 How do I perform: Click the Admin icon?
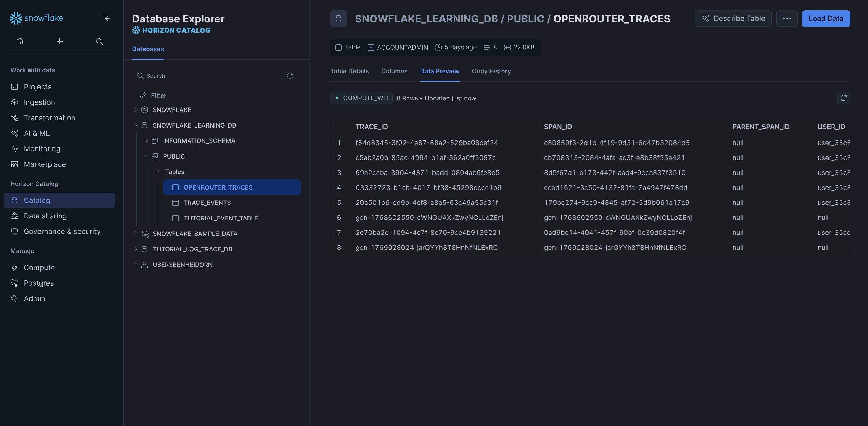pos(14,298)
